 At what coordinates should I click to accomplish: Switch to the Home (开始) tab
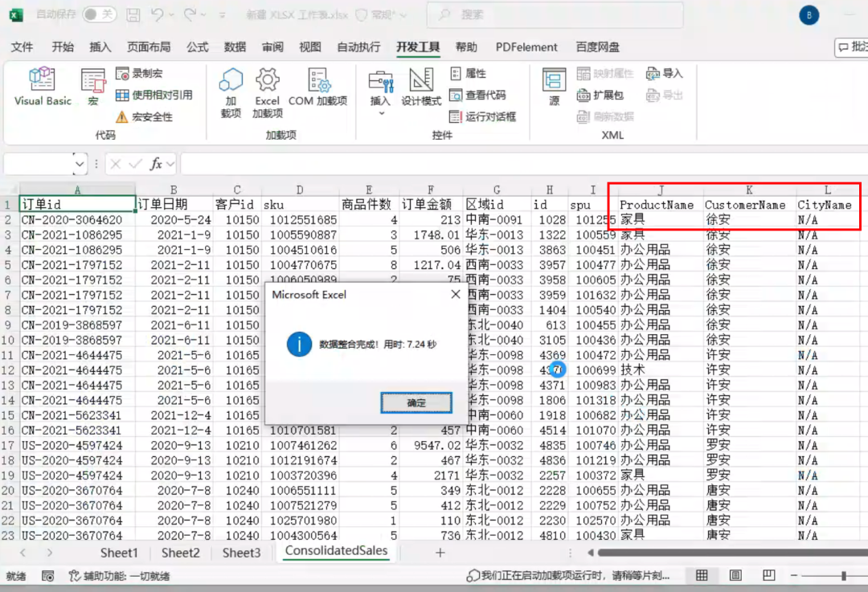click(63, 47)
